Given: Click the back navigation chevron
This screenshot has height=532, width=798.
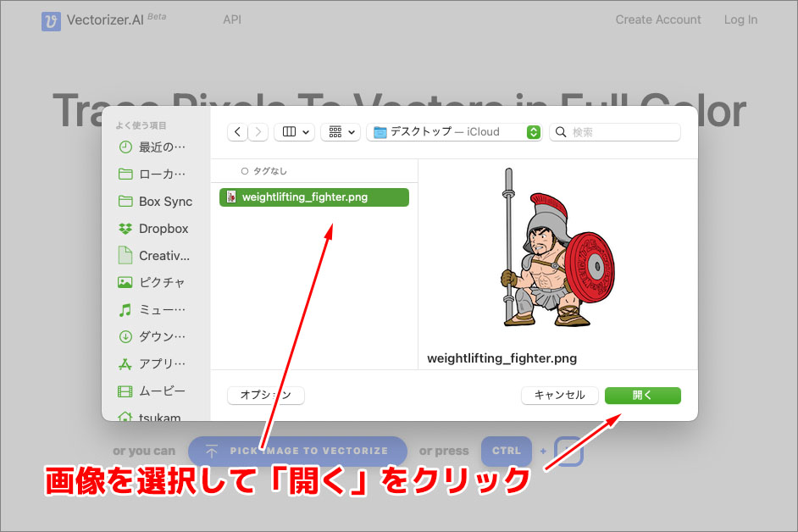Looking at the screenshot, I should (x=237, y=132).
